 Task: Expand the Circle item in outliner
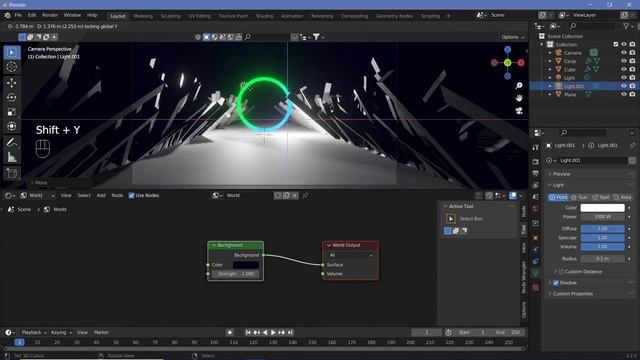pos(550,61)
